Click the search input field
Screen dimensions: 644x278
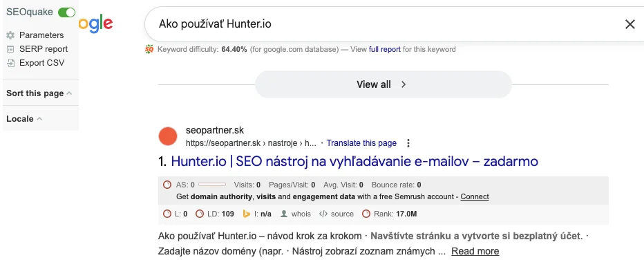coord(380,24)
